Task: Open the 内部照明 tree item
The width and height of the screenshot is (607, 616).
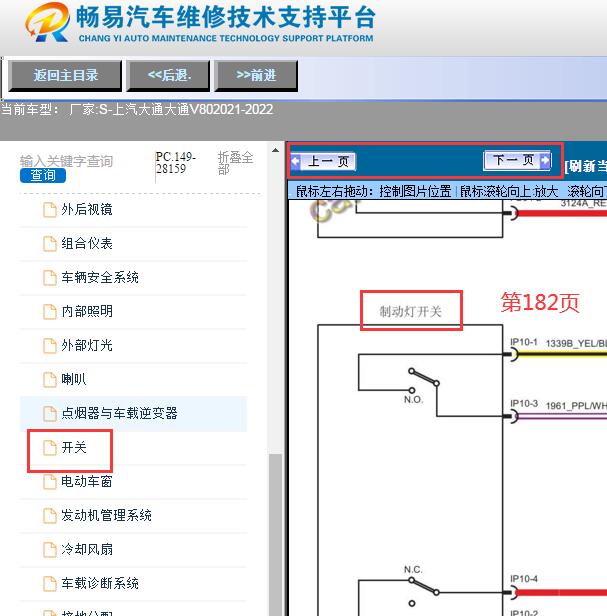Action: click(87, 312)
